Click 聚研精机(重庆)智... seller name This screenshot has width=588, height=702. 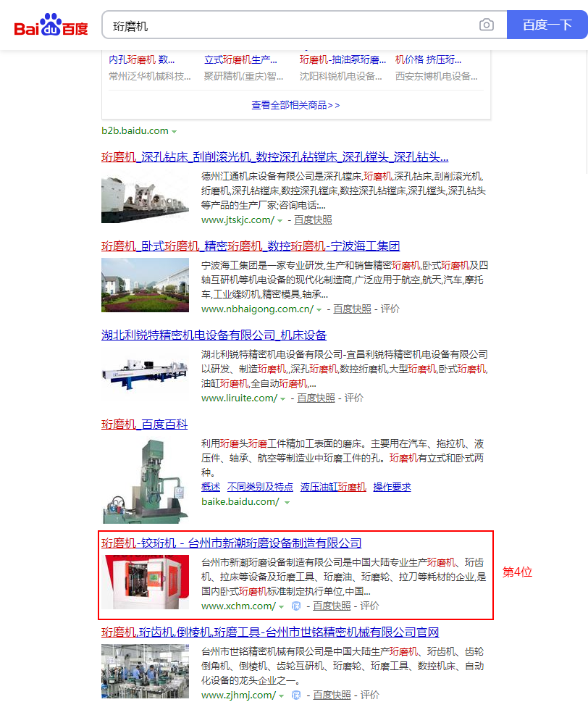click(x=244, y=76)
